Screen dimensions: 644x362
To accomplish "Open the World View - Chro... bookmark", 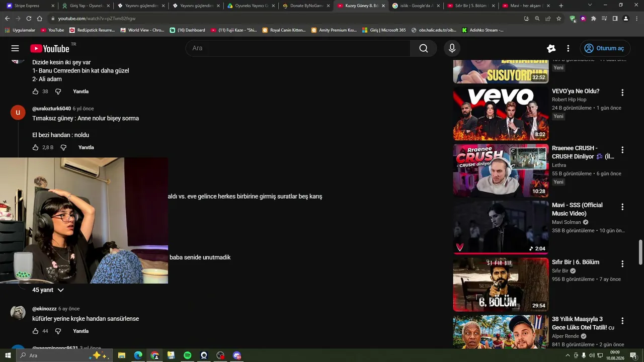I will coord(142,30).
